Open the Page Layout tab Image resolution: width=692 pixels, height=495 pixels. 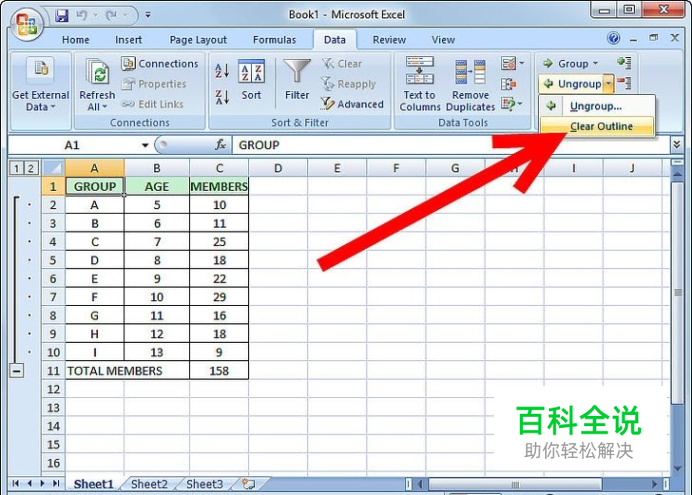click(198, 40)
